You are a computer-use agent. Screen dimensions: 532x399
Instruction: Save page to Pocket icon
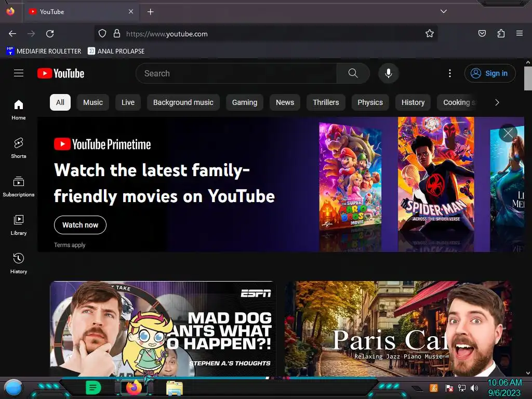(x=482, y=34)
